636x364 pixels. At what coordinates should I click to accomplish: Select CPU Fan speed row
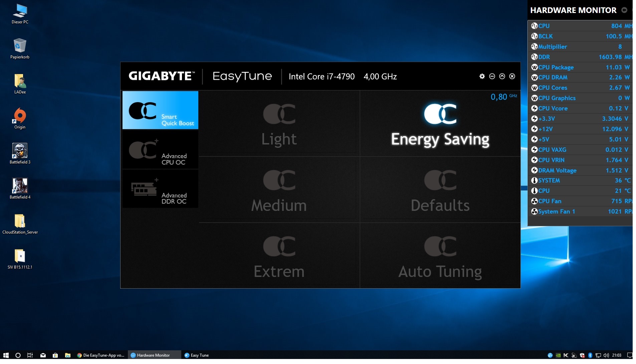tap(581, 201)
